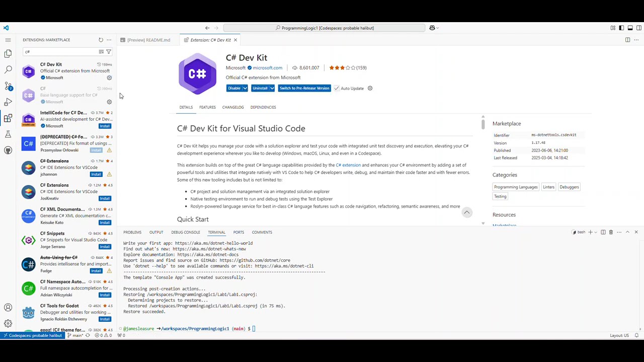Click Switch to Pre-Release Version button
The width and height of the screenshot is (644, 362).
pos(304,88)
